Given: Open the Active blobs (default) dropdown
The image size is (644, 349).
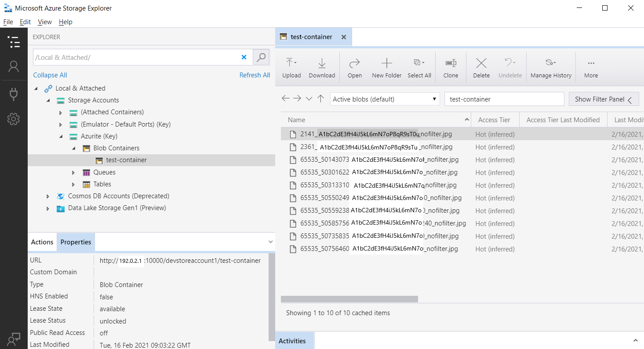Looking at the screenshot, I should pos(385,99).
